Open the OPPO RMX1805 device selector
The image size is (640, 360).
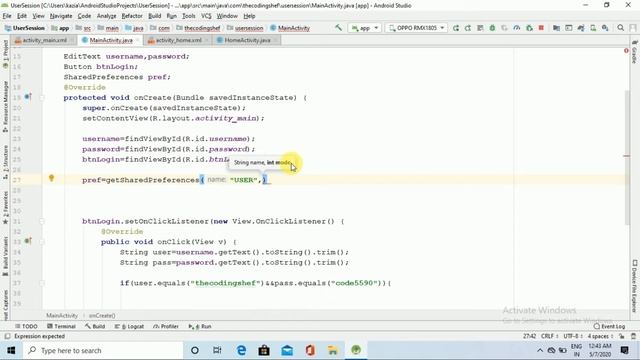pos(416,28)
